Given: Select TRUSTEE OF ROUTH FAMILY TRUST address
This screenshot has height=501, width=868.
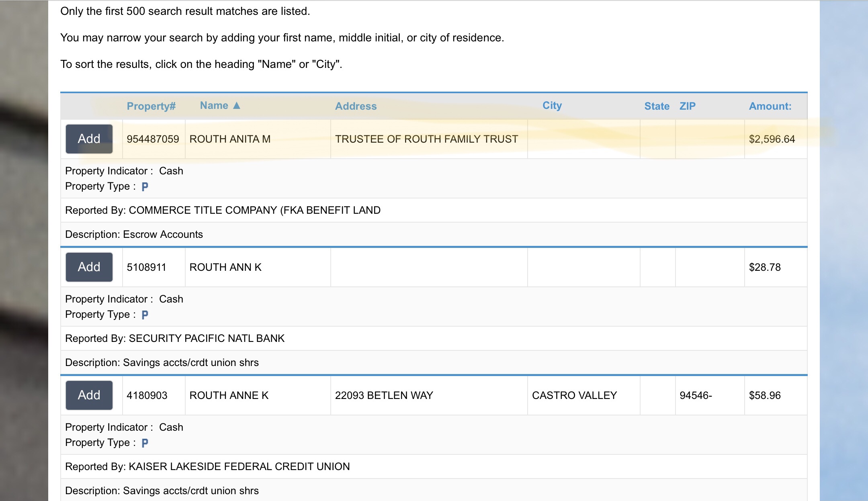Looking at the screenshot, I should pos(427,139).
